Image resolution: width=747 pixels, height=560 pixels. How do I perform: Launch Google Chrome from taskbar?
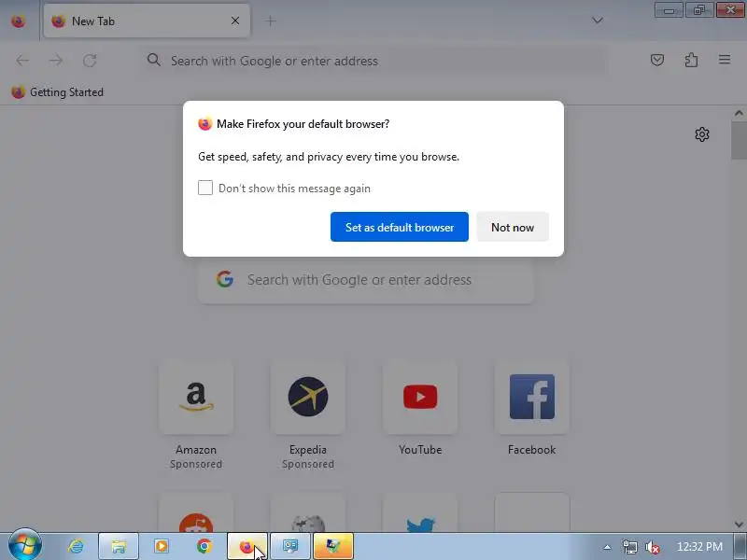pos(204,546)
